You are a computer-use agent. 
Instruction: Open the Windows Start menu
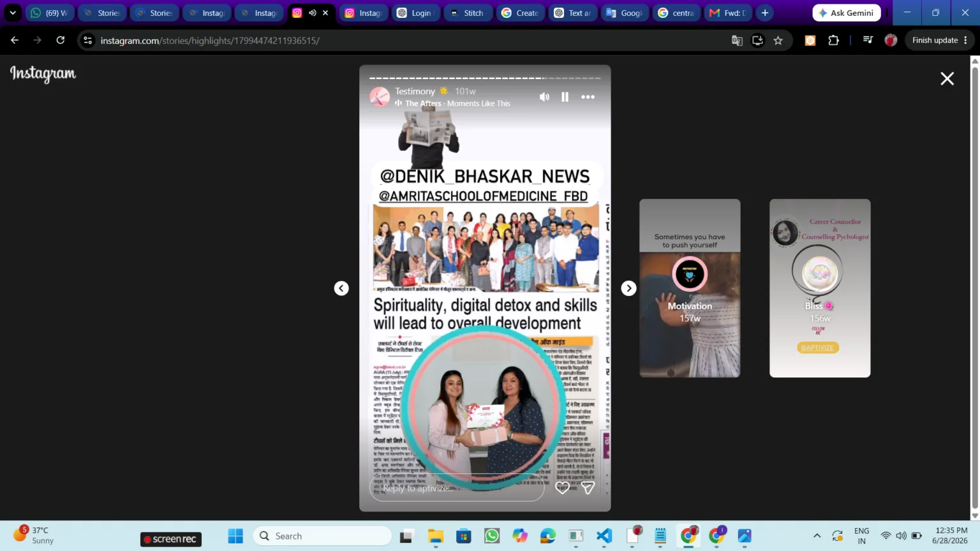coord(235,536)
